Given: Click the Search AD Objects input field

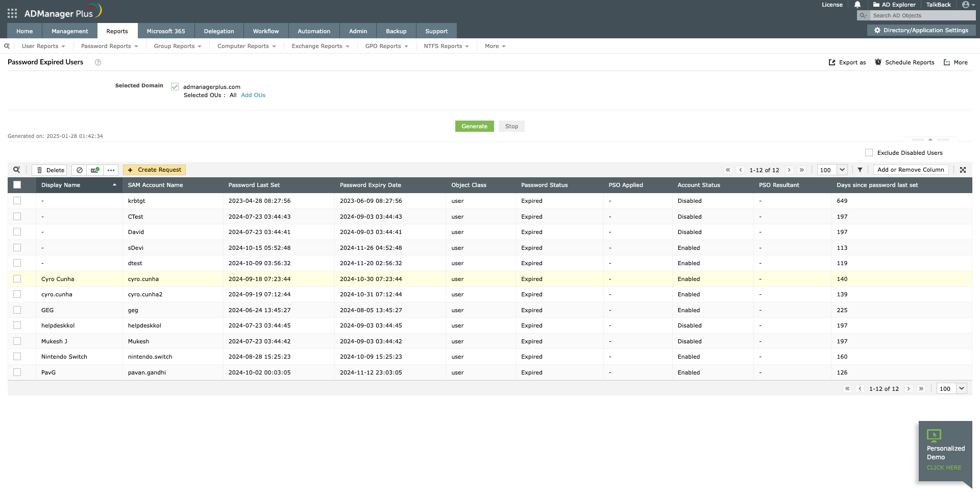Looking at the screenshot, I should coord(923,15).
